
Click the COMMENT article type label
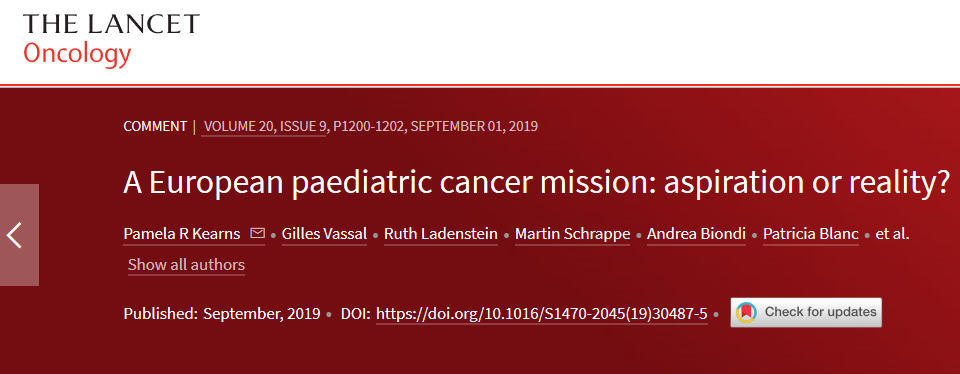coord(155,127)
